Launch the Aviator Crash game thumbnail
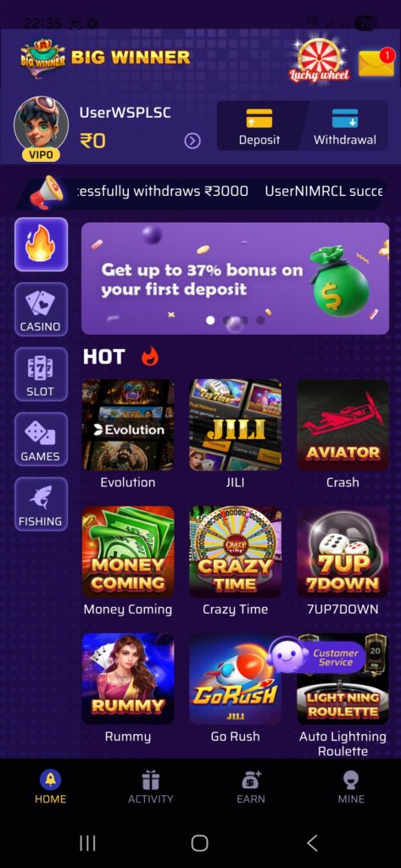Screen dimensions: 401x868 (x=343, y=425)
